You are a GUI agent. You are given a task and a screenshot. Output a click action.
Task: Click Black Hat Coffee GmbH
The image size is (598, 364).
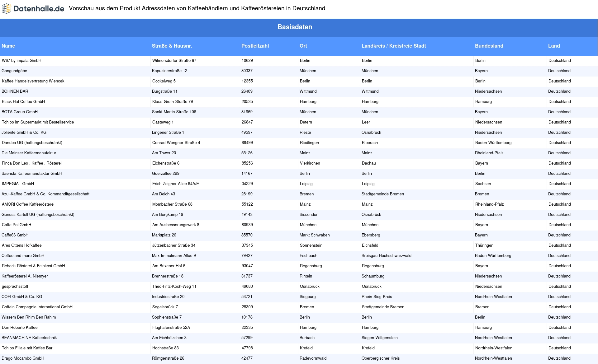point(23,102)
